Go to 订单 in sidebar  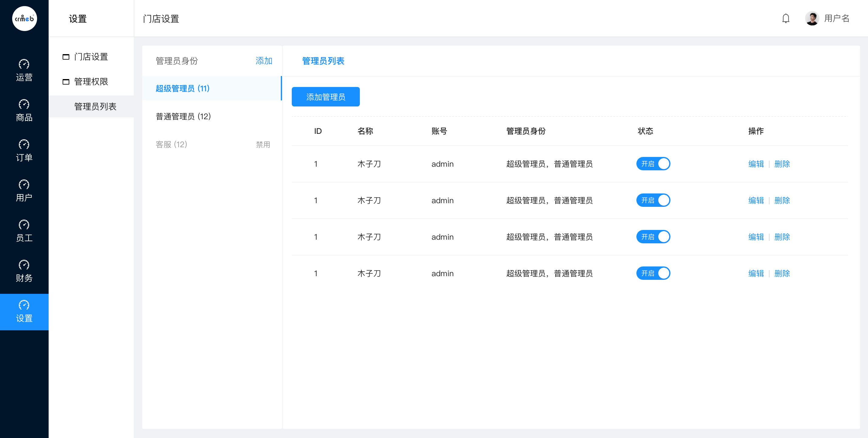(x=24, y=150)
